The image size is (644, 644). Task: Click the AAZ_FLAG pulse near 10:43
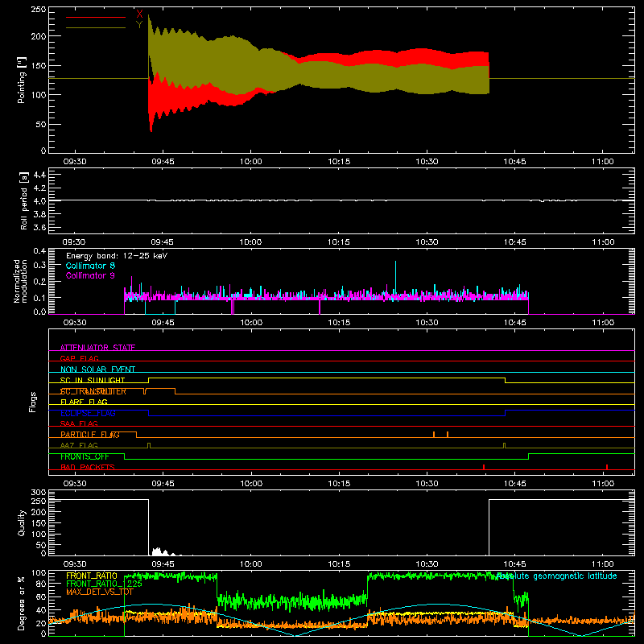[x=505, y=445]
